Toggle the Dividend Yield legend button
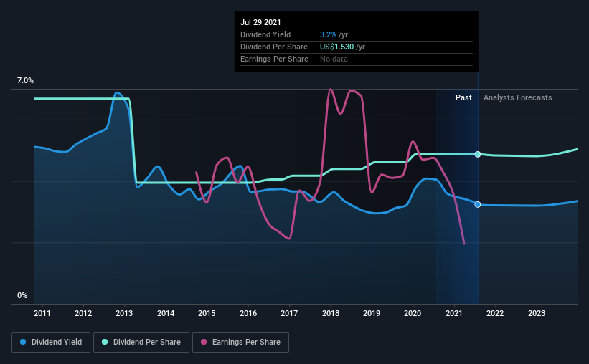 (x=51, y=343)
